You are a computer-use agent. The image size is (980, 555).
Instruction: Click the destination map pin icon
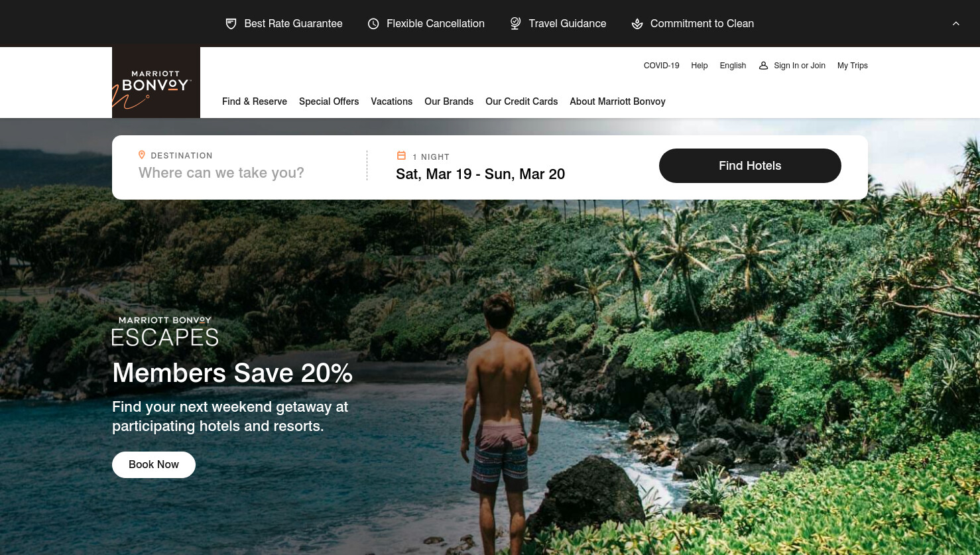click(141, 154)
